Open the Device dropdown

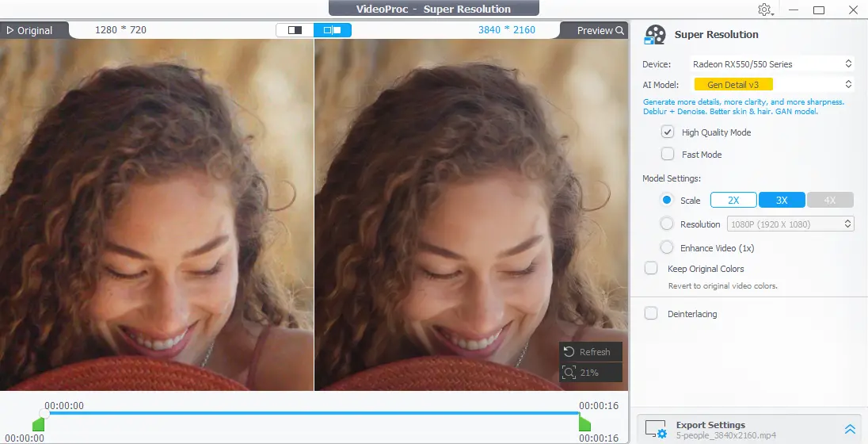point(771,64)
